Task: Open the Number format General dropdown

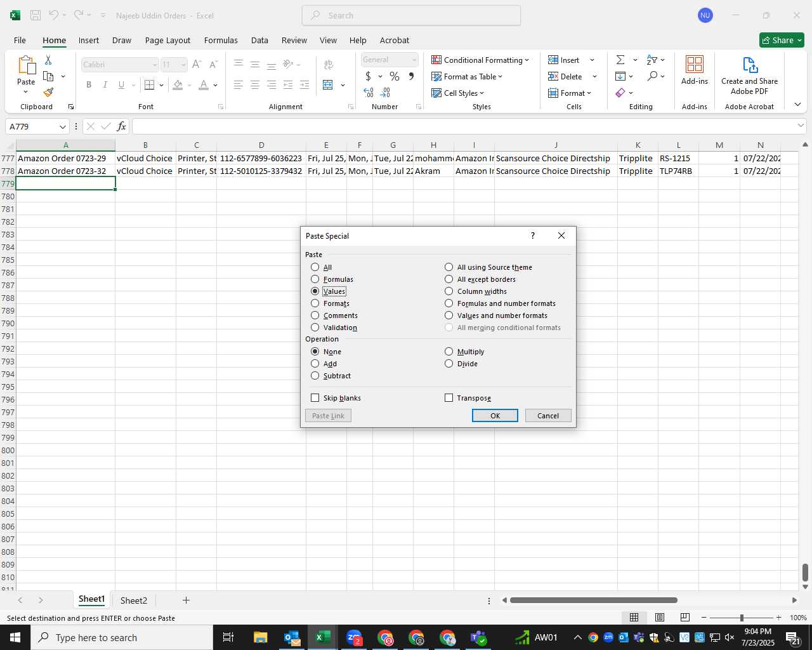Action: coord(414,60)
